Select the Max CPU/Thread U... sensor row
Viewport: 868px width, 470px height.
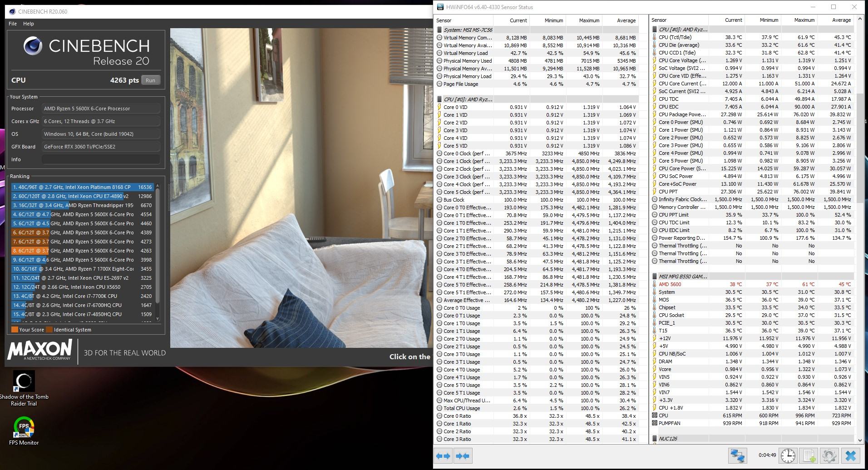[x=537, y=401]
